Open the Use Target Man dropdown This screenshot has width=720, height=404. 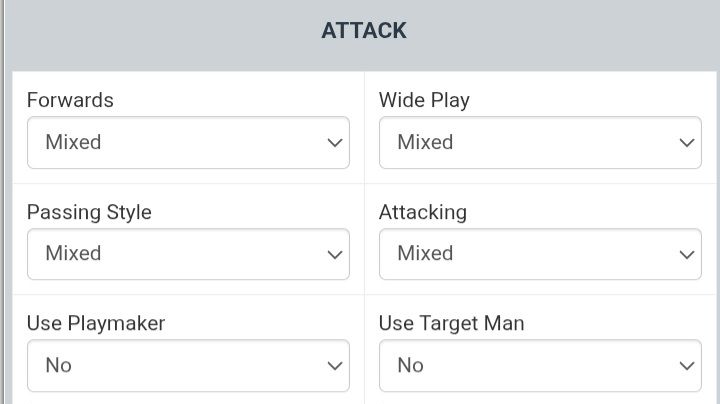click(x=540, y=365)
